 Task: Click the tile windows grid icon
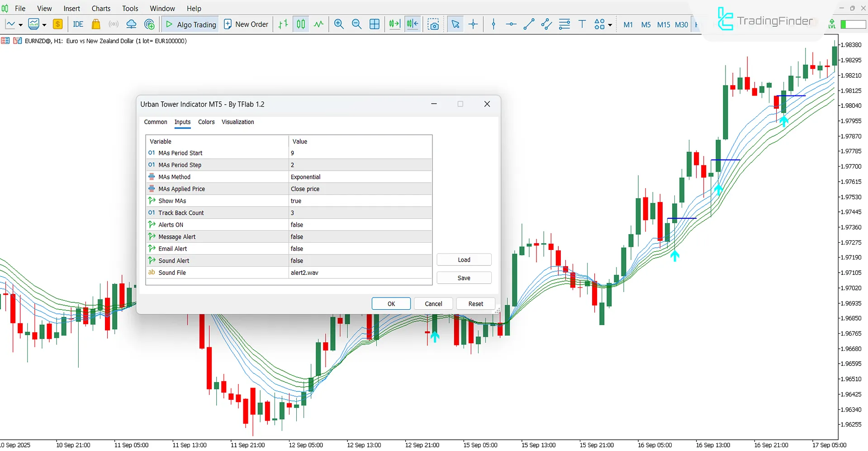pyautogui.click(x=375, y=24)
